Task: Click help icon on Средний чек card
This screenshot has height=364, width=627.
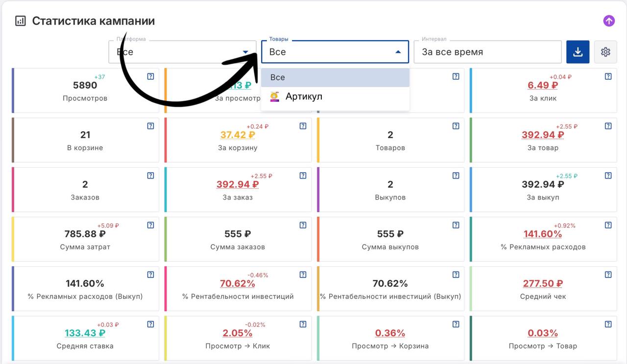Action: pyautogui.click(x=608, y=274)
